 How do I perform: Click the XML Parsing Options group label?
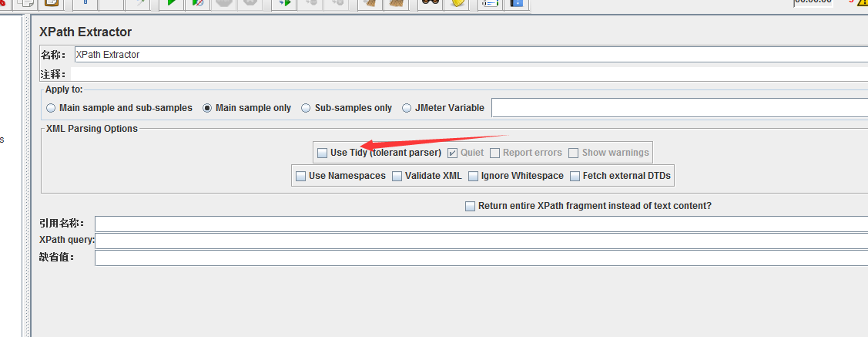92,129
